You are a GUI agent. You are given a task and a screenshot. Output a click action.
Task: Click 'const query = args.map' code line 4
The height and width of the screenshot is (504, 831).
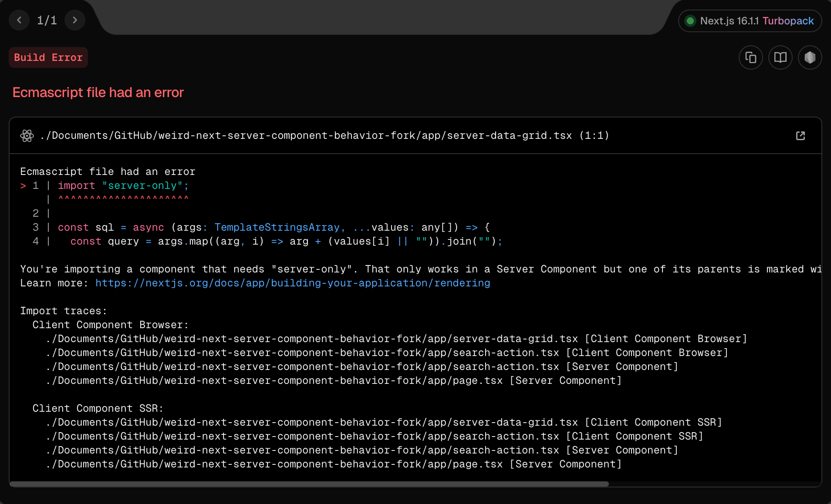[286, 241]
